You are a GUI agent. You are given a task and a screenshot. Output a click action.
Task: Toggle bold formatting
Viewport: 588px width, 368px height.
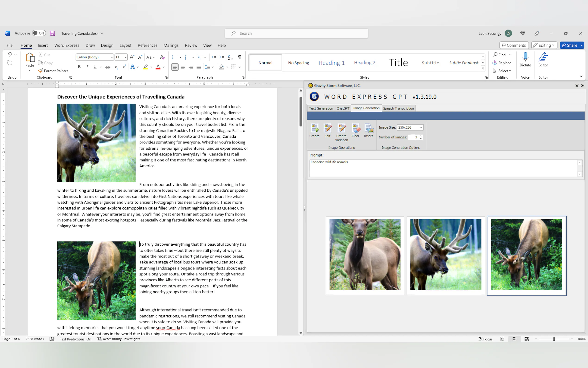[x=79, y=67]
